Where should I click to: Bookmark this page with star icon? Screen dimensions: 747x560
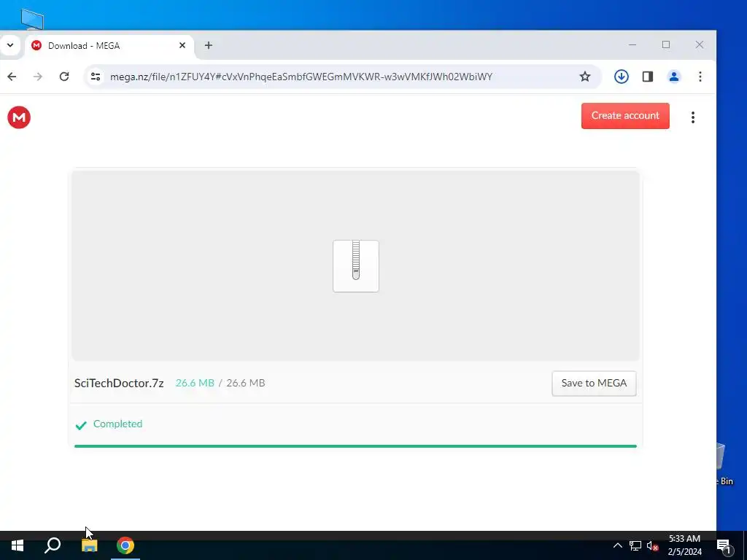(x=585, y=77)
